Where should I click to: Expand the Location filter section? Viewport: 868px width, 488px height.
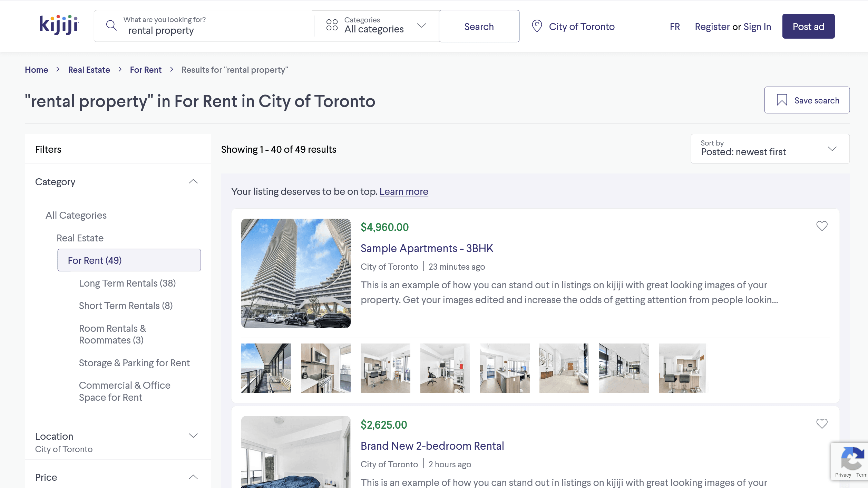point(193,436)
